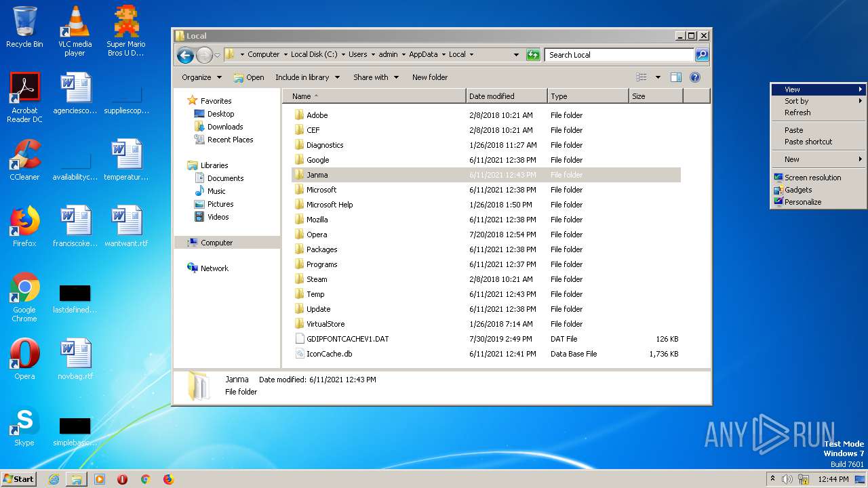Show the preview pane icon

[675, 77]
